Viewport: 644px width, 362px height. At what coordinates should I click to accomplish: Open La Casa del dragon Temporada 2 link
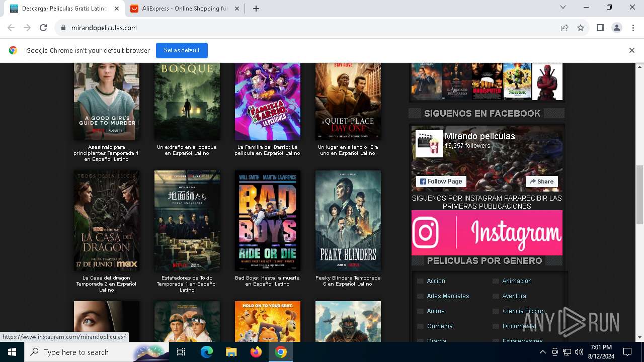click(106, 284)
